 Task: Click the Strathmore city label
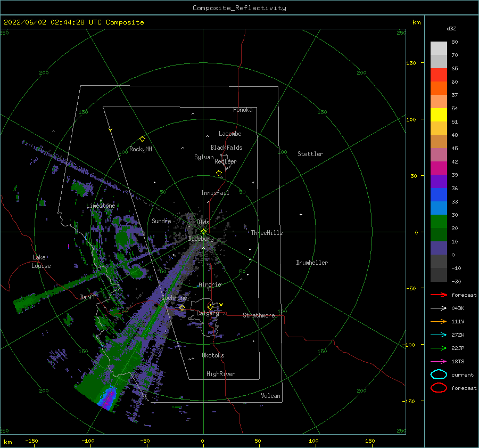pyautogui.click(x=259, y=315)
